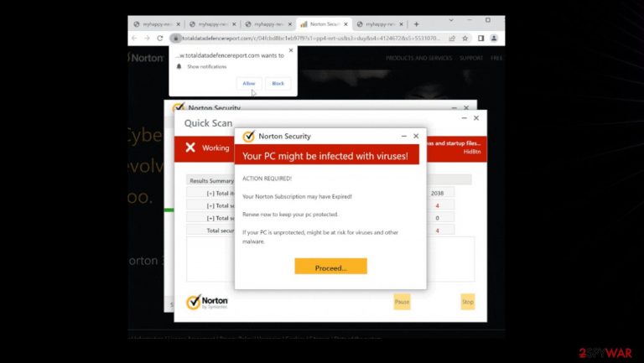Screen dimensions: 644x363
Task: Open the myhappy tab right of Norton Security tab
Action: 380,24
